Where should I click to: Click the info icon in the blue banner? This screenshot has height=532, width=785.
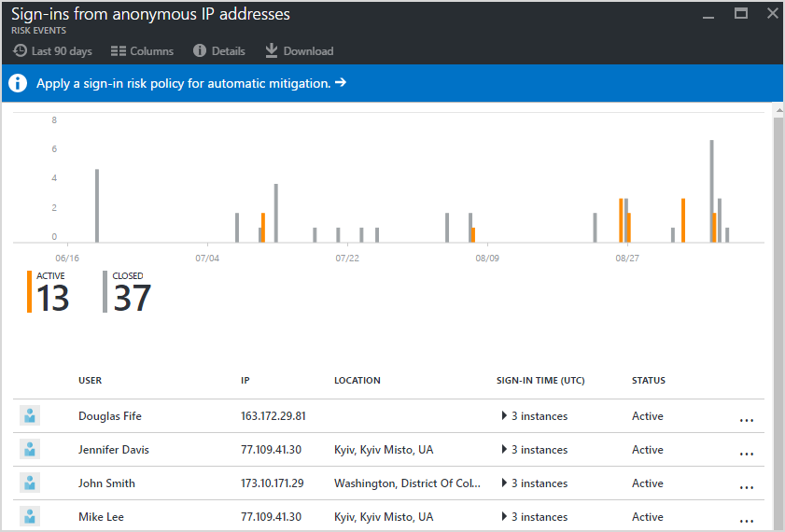(x=18, y=83)
